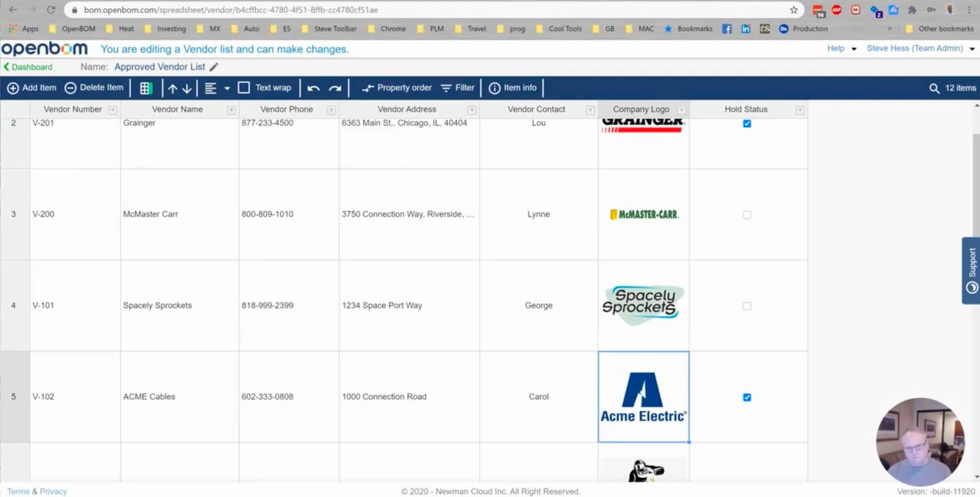Open the Filter option
The image size is (980, 497).
[457, 88]
